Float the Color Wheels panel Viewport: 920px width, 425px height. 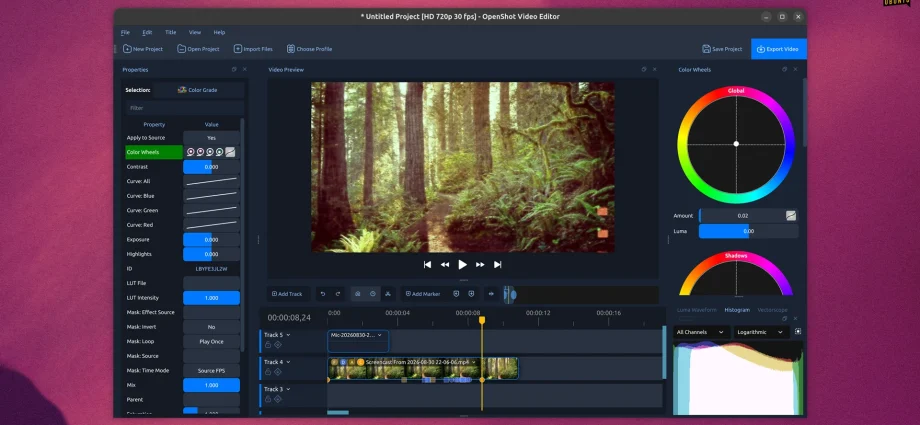coord(784,69)
